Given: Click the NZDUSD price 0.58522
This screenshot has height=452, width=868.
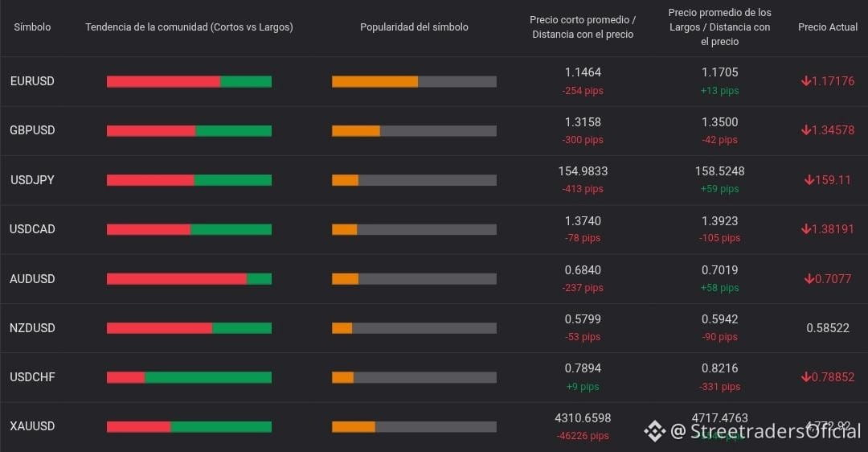Looking at the screenshot, I should pos(828,328).
